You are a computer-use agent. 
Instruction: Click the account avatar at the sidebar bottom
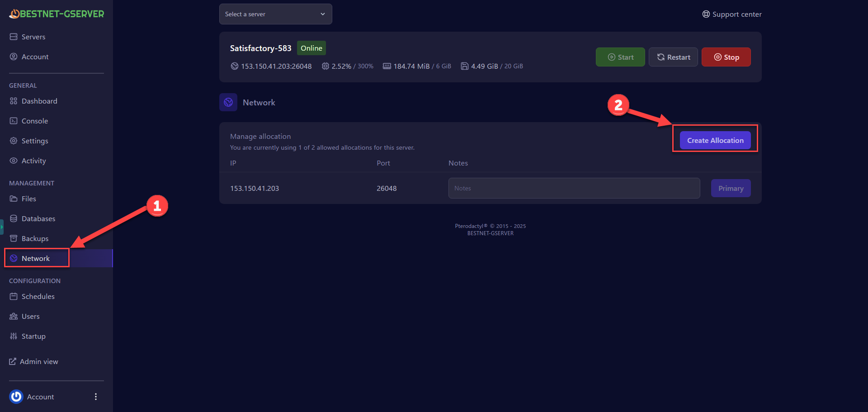16,397
